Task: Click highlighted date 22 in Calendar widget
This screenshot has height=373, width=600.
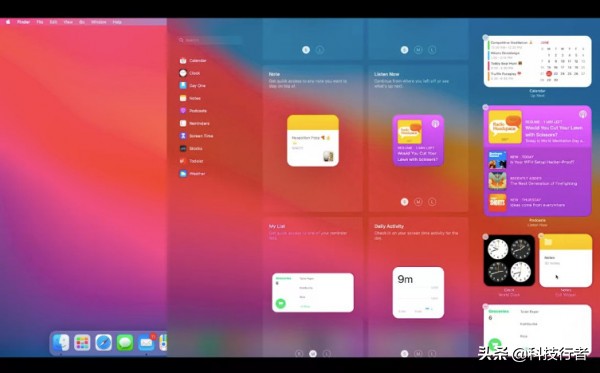Action: pos(549,73)
